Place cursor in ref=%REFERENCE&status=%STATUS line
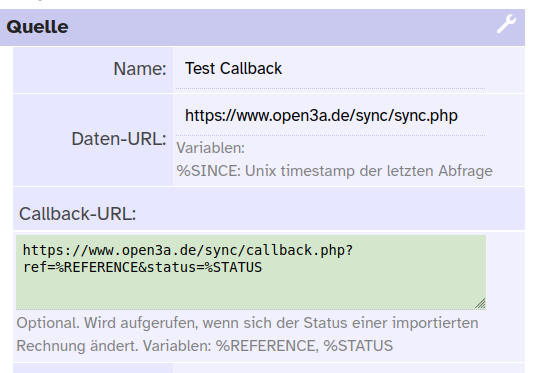The image size is (536, 373). [142, 267]
